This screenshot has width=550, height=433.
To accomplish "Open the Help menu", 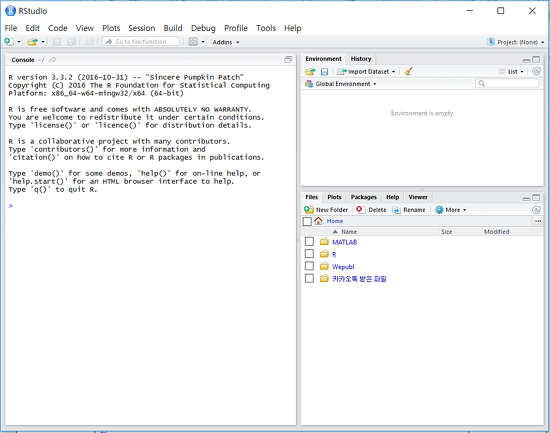I will [293, 28].
